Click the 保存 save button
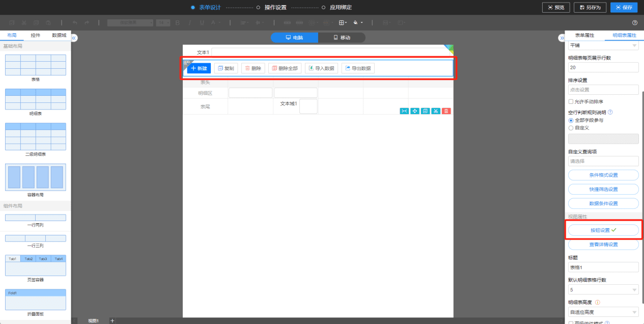The width and height of the screenshot is (644, 324). pyautogui.click(x=624, y=7)
